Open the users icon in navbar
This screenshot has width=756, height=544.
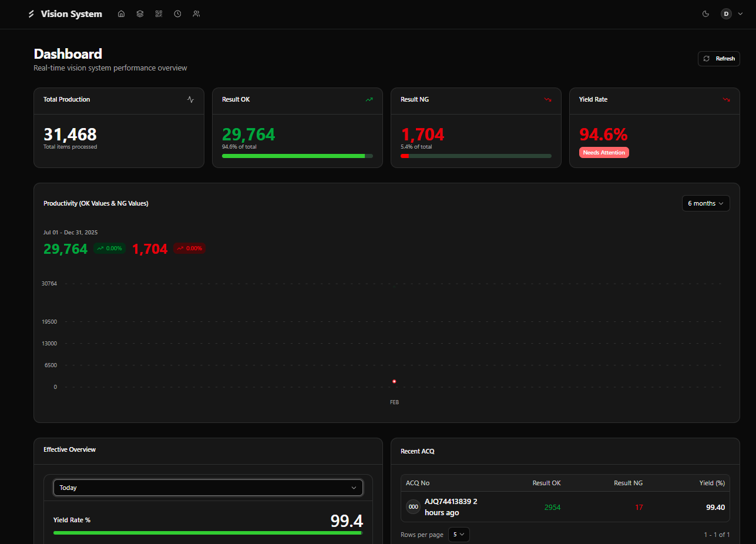pyautogui.click(x=196, y=14)
